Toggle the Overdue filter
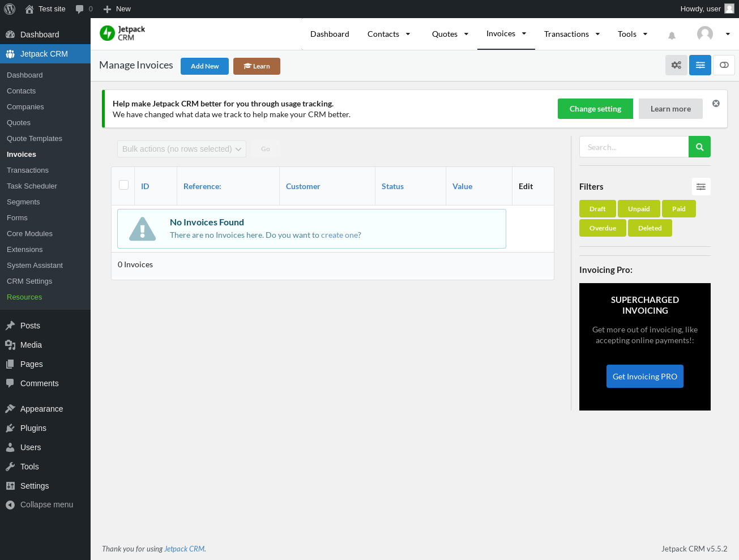The height and width of the screenshot is (560, 739). pos(603,228)
